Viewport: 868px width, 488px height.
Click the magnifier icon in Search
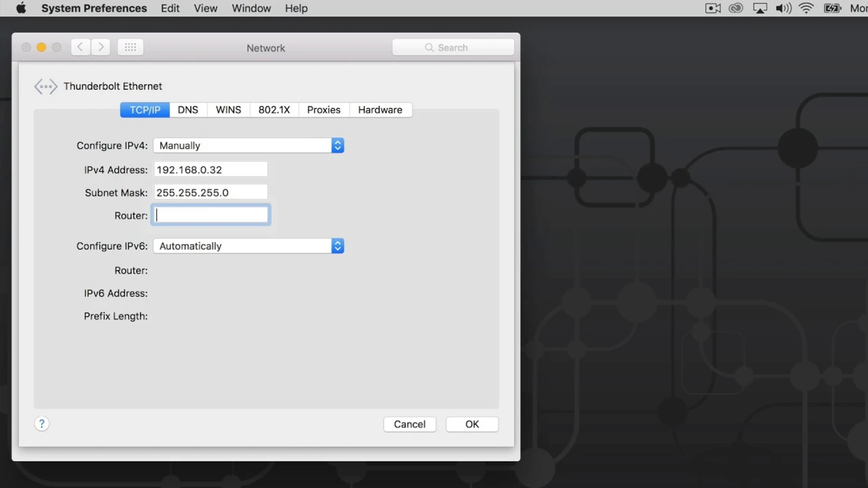click(x=429, y=48)
